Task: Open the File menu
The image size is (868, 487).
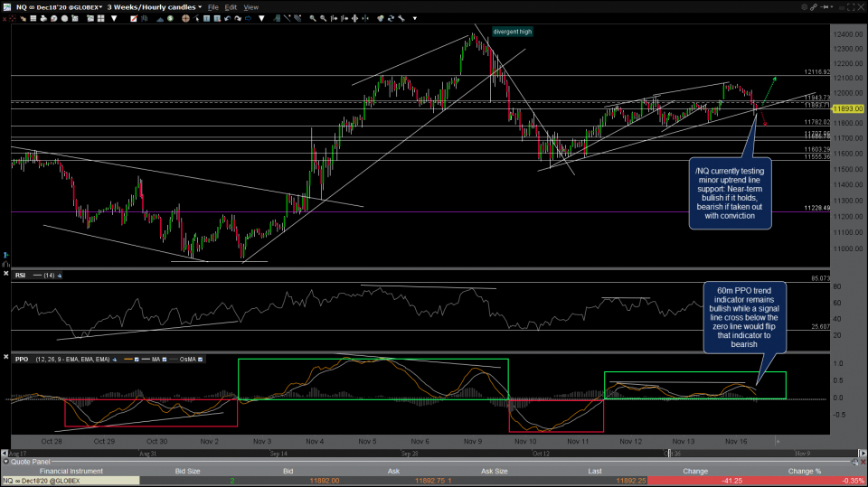Action: click(213, 7)
